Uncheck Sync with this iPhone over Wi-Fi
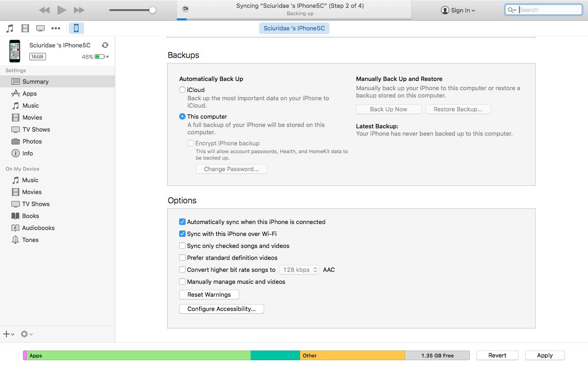Image resolution: width=588 pixels, height=368 pixels. pyautogui.click(x=182, y=234)
